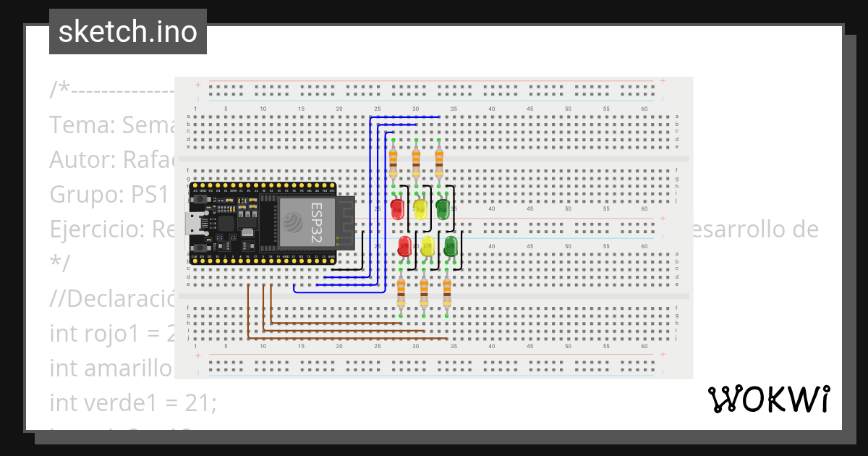Switch to the sketch.ino tab
Screen dimensions: 868x456
[x=127, y=31]
